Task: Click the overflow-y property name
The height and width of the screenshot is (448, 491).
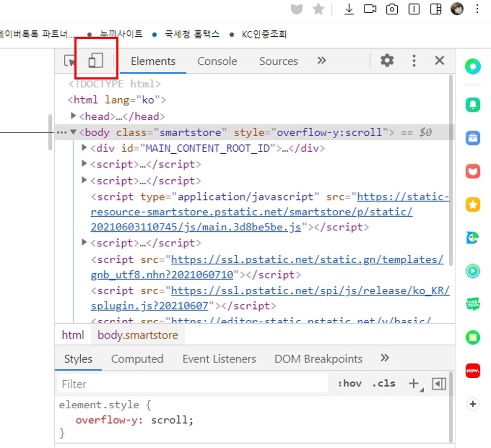Action: [x=107, y=420]
